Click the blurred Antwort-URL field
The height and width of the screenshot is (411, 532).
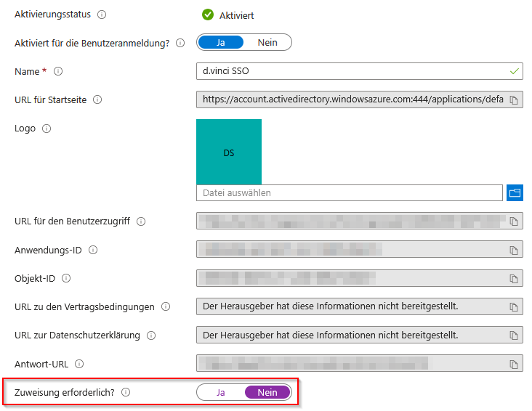pos(360,364)
